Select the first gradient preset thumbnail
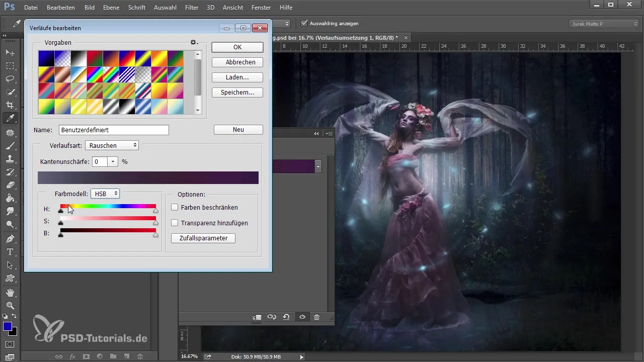The width and height of the screenshot is (644, 362). (x=46, y=58)
